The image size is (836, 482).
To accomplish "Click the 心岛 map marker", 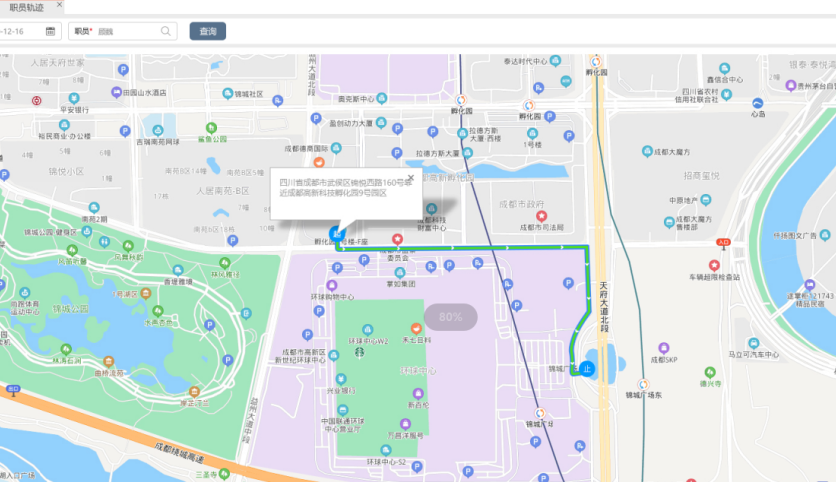I will click(x=757, y=102).
